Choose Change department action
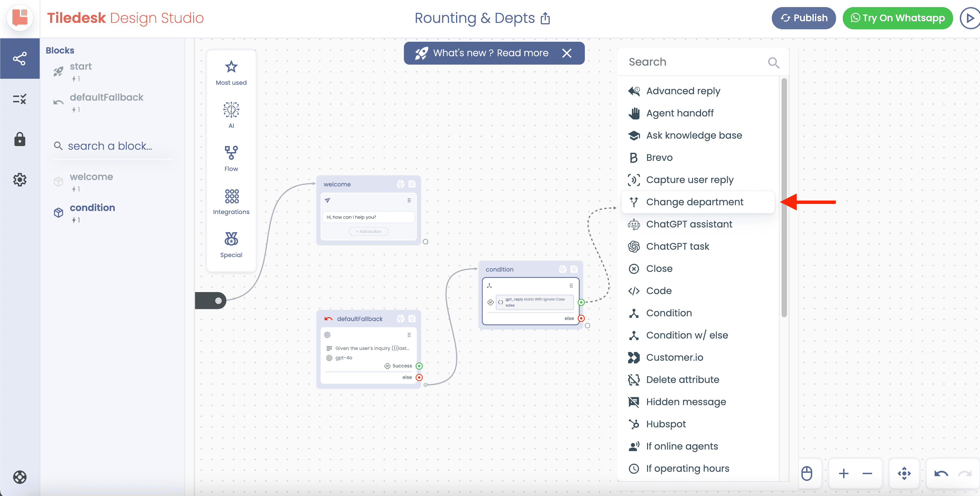This screenshot has width=980, height=496. click(x=698, y=202)
